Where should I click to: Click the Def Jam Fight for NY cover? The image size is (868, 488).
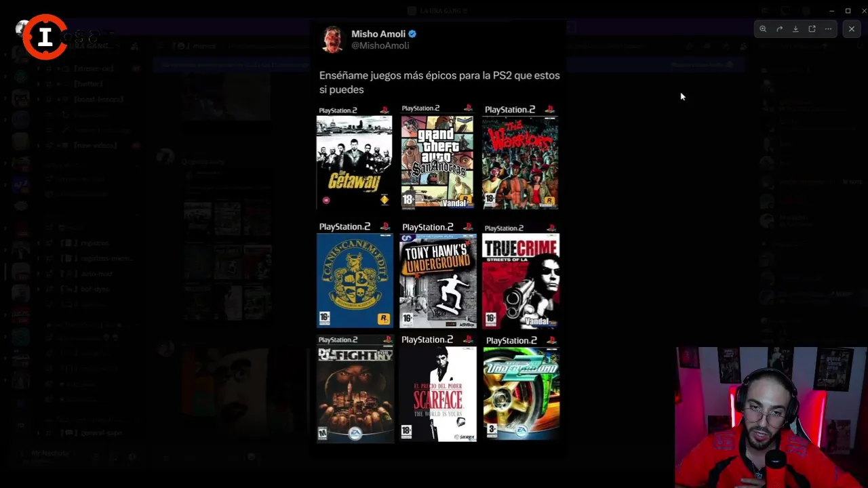point(355,388)
